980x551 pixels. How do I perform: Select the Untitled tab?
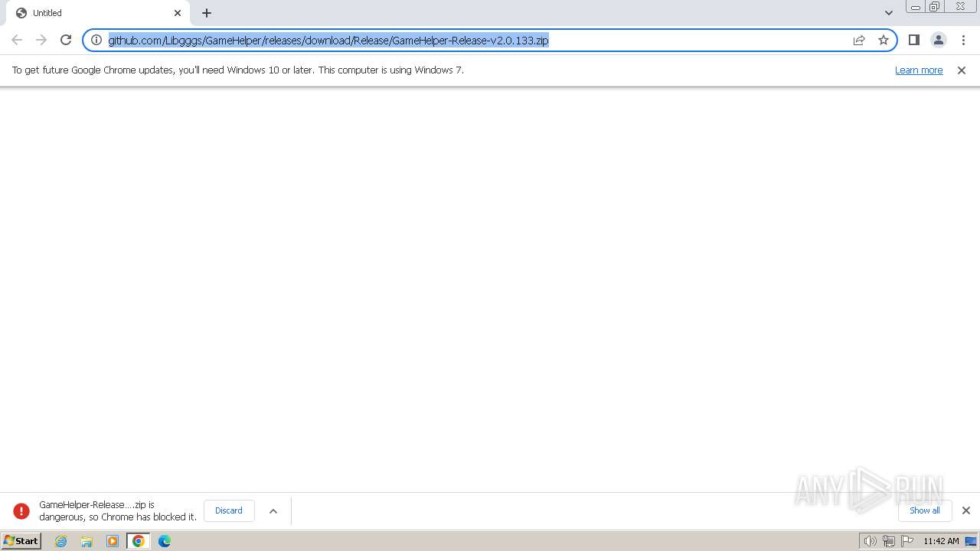pos(100,13)
